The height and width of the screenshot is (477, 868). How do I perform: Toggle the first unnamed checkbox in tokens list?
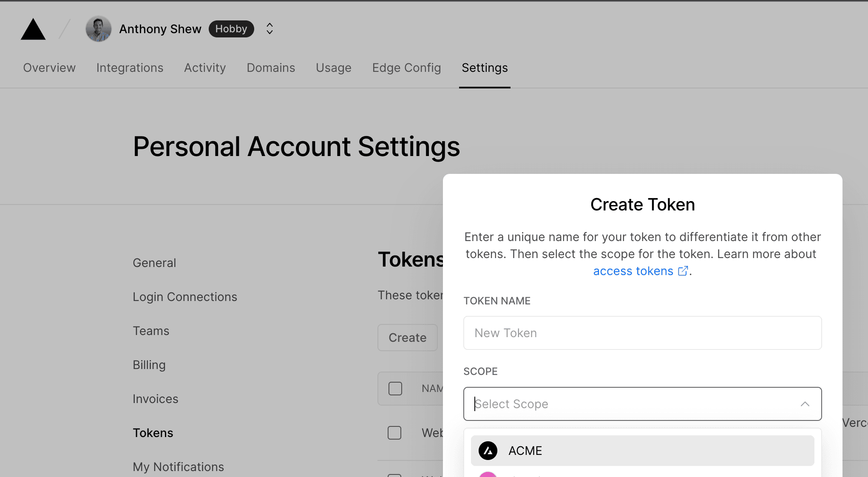(x=394, y=388)
